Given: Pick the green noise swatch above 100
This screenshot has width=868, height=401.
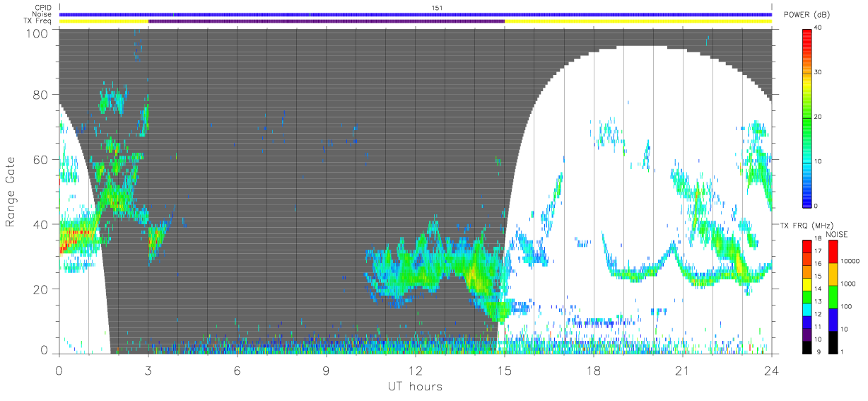Looking at the screenshot, I should [x=832, y=296].
